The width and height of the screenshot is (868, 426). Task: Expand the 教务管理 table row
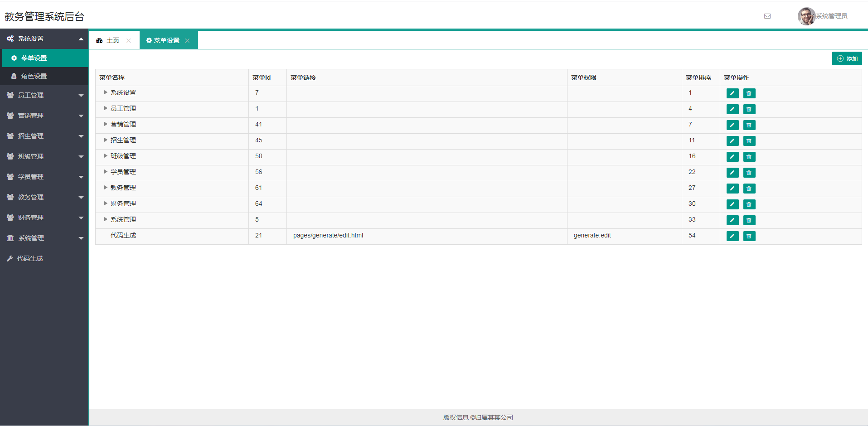[x=106, y=188]
